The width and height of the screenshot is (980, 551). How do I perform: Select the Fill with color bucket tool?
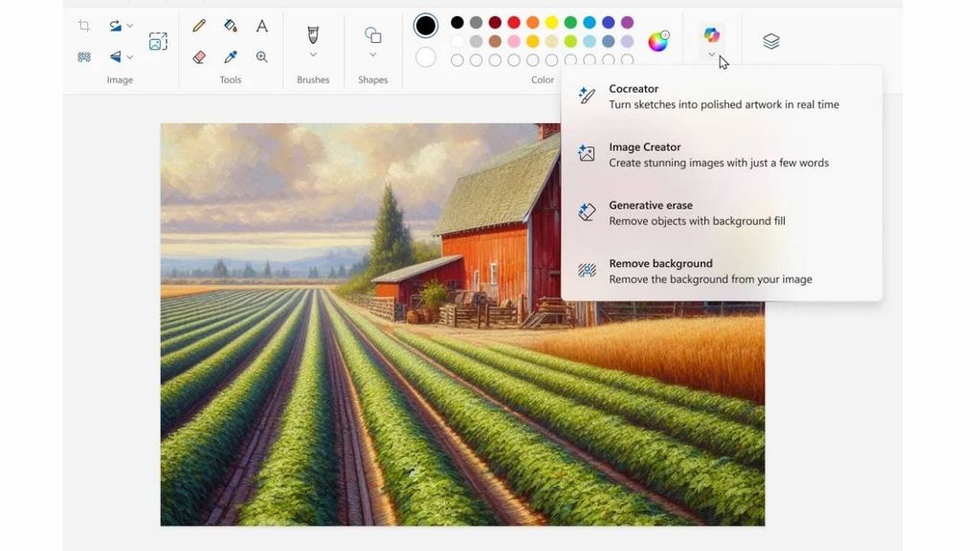click(230, 26)
